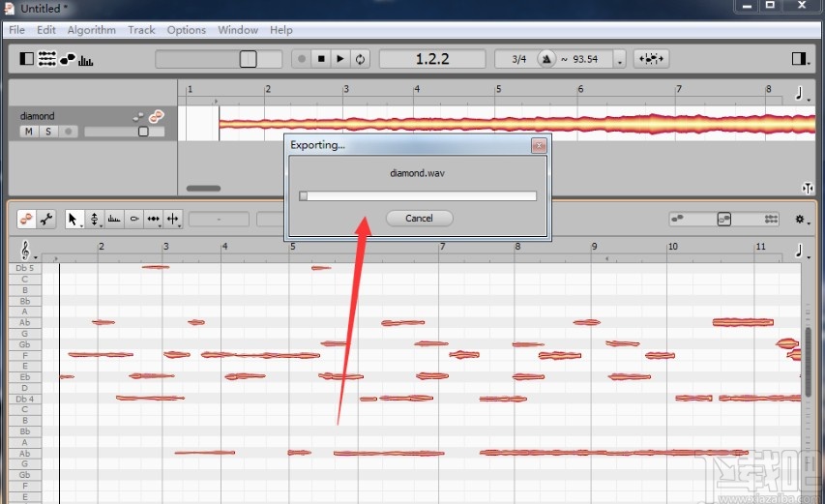
Task: Click the pane split icon at track pane corner
Action: tap(808, 188)
